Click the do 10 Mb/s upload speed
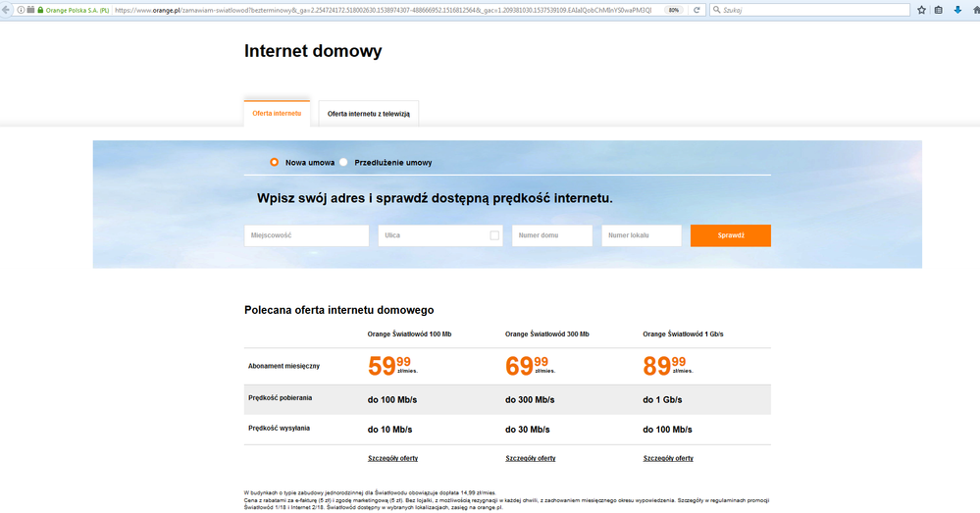 pos(390,430)
